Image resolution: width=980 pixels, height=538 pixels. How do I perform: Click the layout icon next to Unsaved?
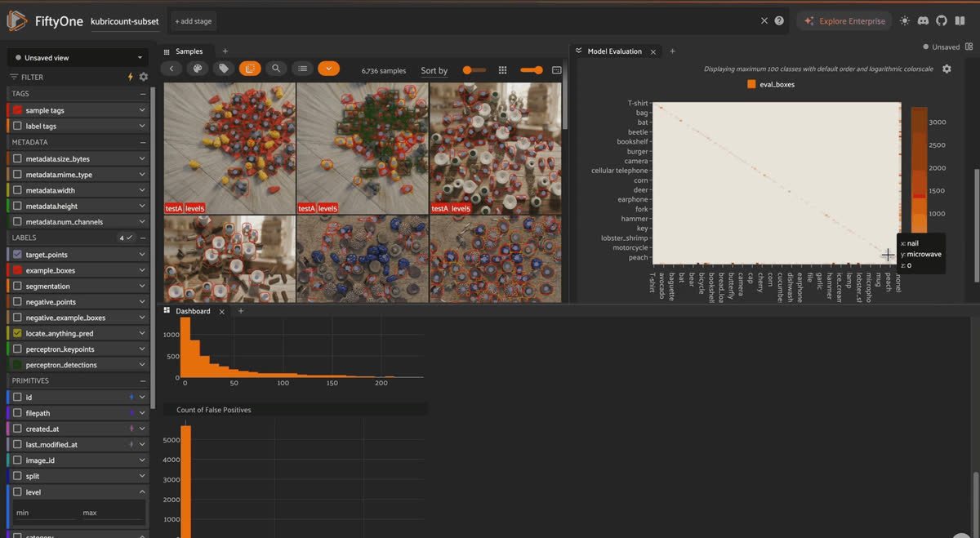point(968,47)
